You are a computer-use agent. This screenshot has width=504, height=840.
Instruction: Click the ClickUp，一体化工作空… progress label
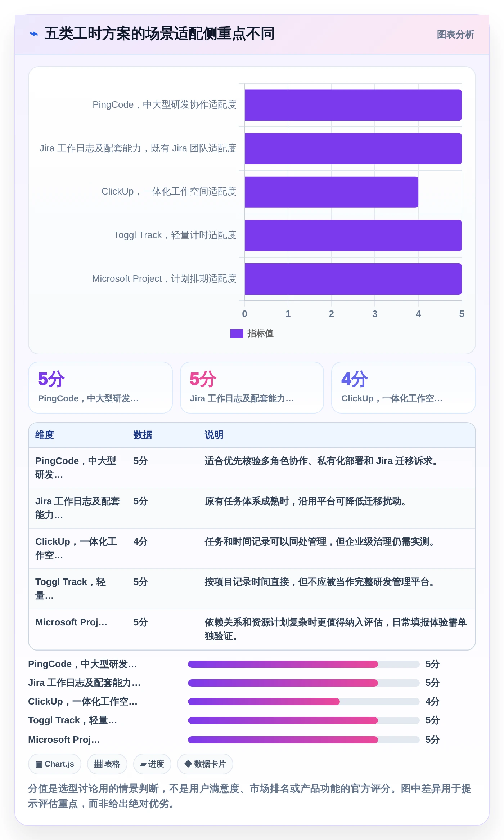coord(83,702)
